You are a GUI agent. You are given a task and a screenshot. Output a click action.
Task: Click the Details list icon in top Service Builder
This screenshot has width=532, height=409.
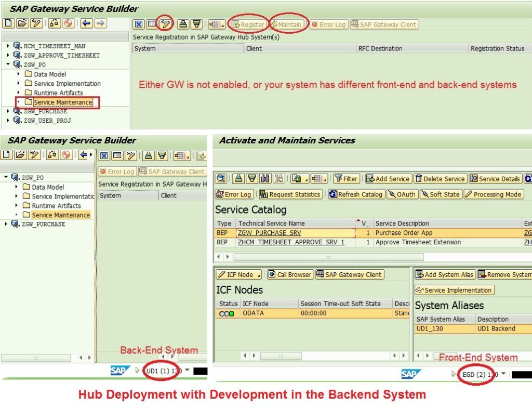tap(152, 24)
